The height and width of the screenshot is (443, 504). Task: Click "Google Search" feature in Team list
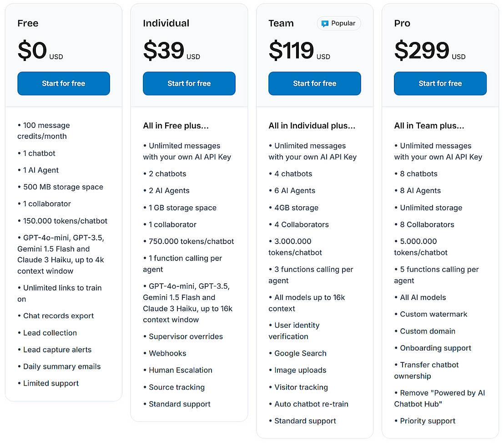[x=300, y=353]
